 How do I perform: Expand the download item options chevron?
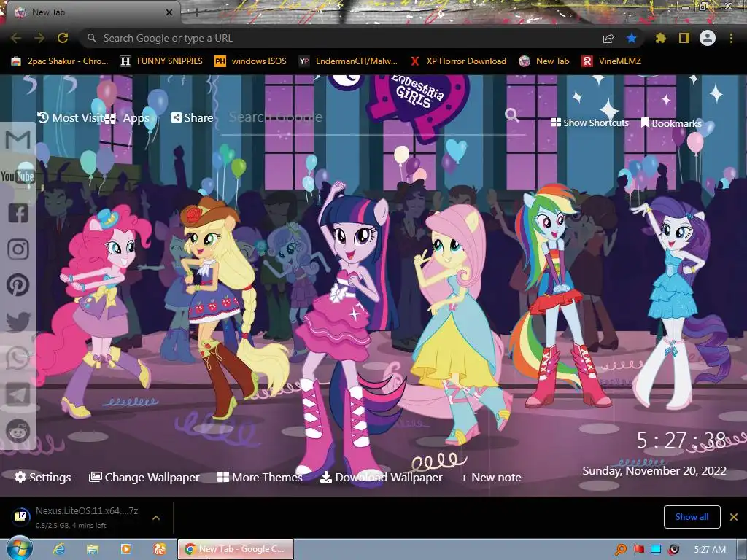156,518
